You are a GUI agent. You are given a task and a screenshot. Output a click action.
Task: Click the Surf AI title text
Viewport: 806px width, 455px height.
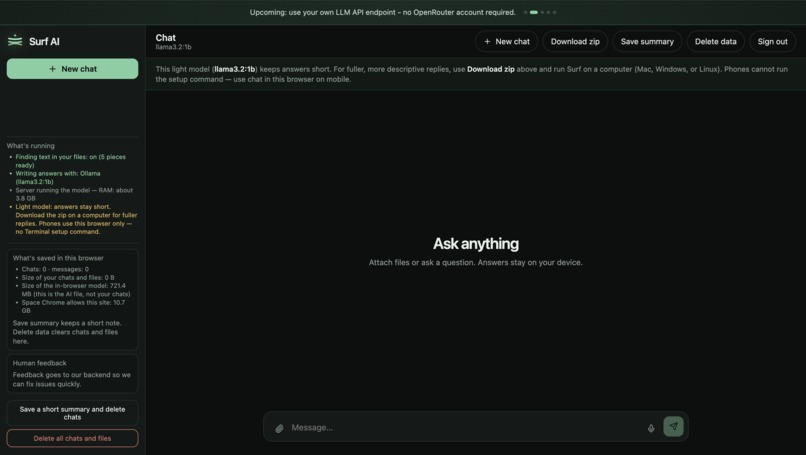coord(44,42)
